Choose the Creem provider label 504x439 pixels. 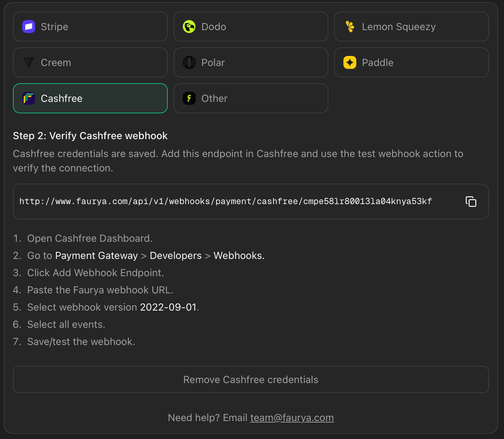click(56, 62)
